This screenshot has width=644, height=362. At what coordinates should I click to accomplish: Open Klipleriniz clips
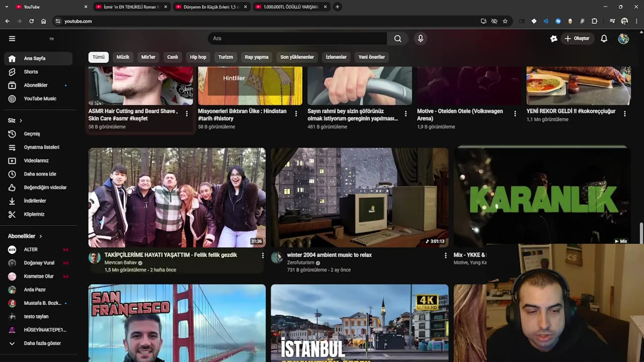click(x=38, y=214)
